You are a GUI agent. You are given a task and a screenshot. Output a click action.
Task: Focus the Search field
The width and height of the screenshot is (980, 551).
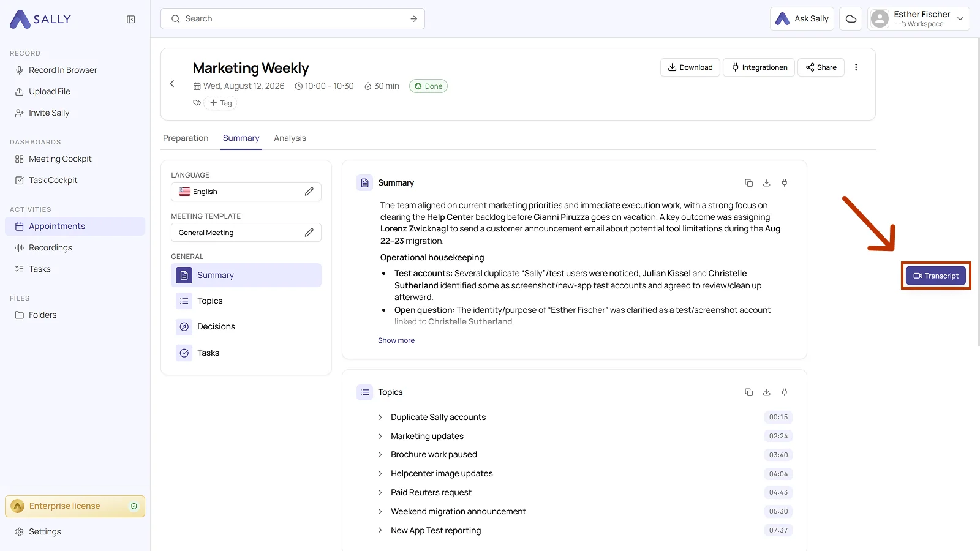tap(292, 19)
